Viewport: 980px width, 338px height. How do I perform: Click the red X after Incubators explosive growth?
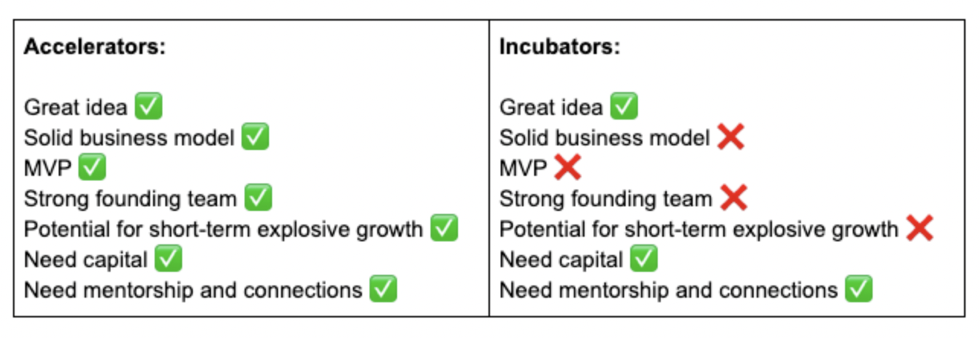[920, 228]
